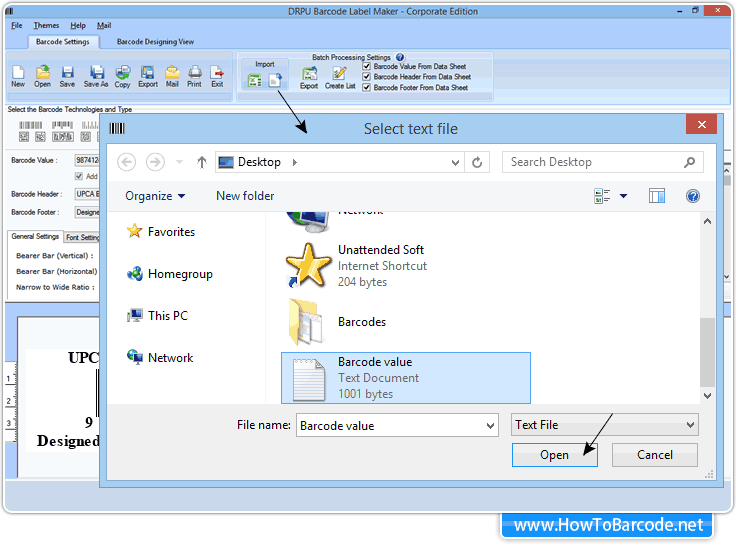Expand the Text File type dropdown
Screen dimensions: 736x545
(689, 425)
